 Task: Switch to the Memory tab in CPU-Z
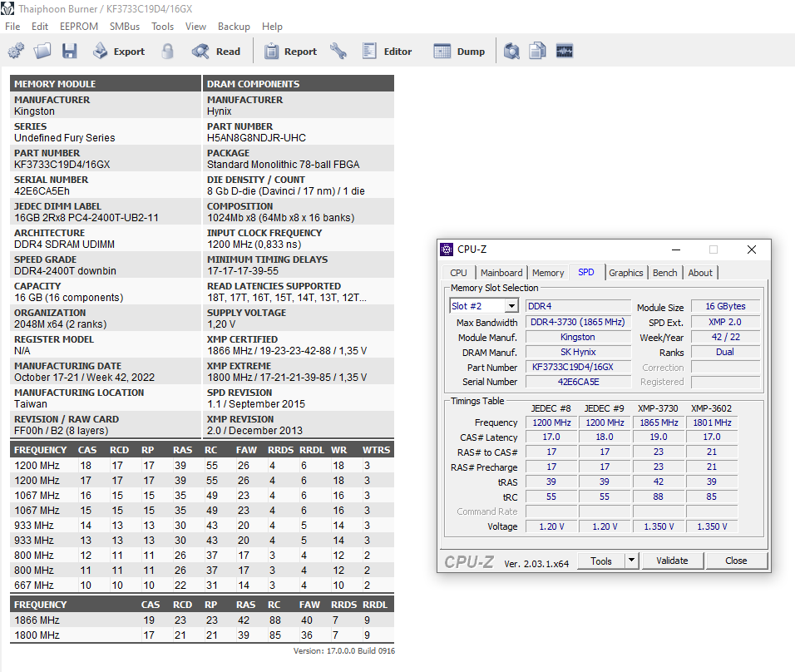click(548, 273)
